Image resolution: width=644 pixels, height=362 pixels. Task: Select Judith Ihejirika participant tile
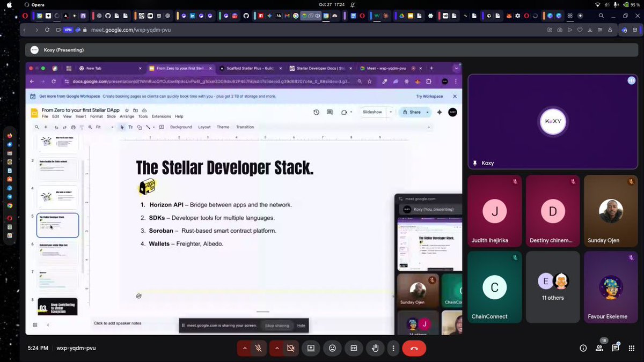pyautogui.click(x=494, y=210)
